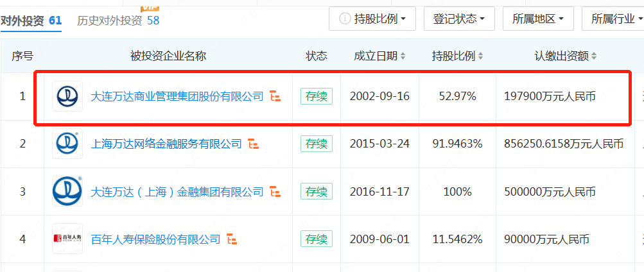Image resolution: width=644 pixels, height=272 pixels.
Task: Click 序号 column header
Action: coord(22,56)
